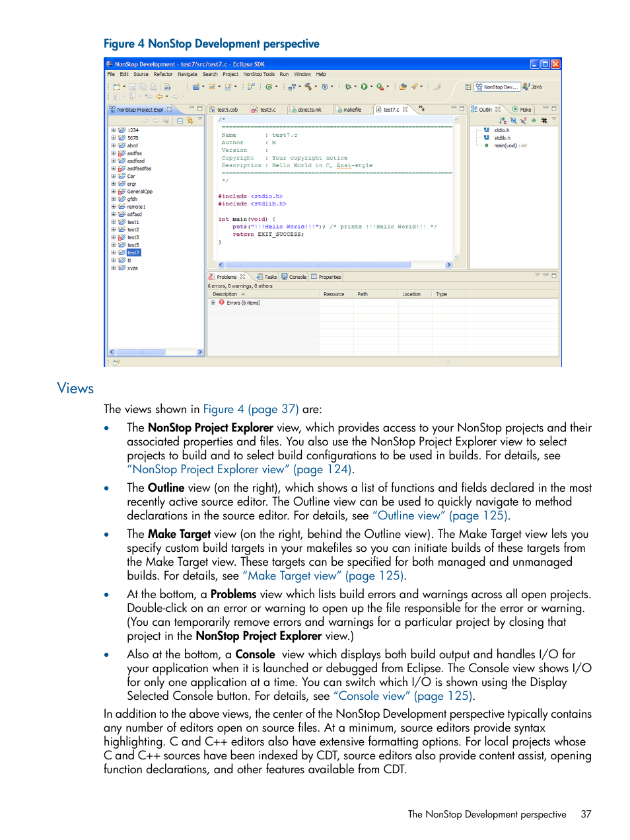Open the Outline view (page 125) link
The height and width of the screenshot is (840, 630).
440,515
